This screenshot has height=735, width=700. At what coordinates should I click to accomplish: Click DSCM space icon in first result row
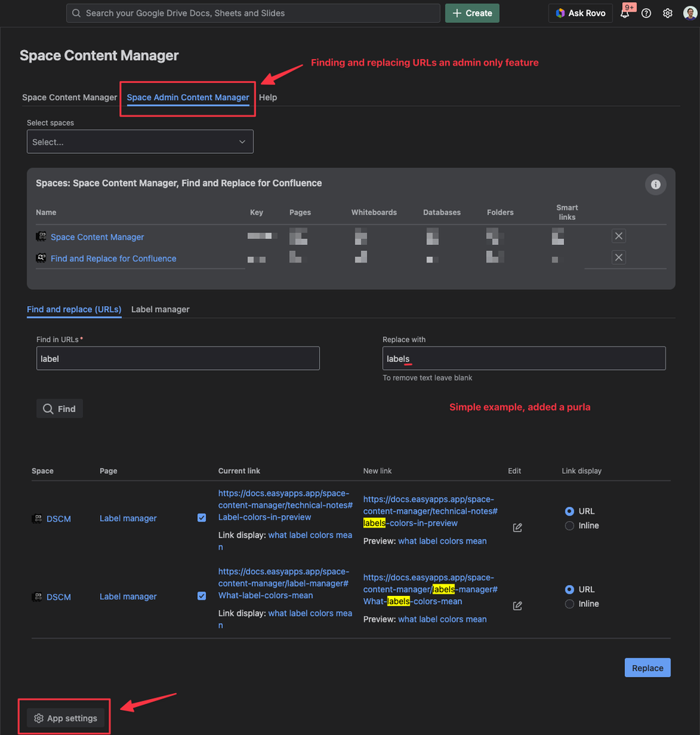pos(37,519)
